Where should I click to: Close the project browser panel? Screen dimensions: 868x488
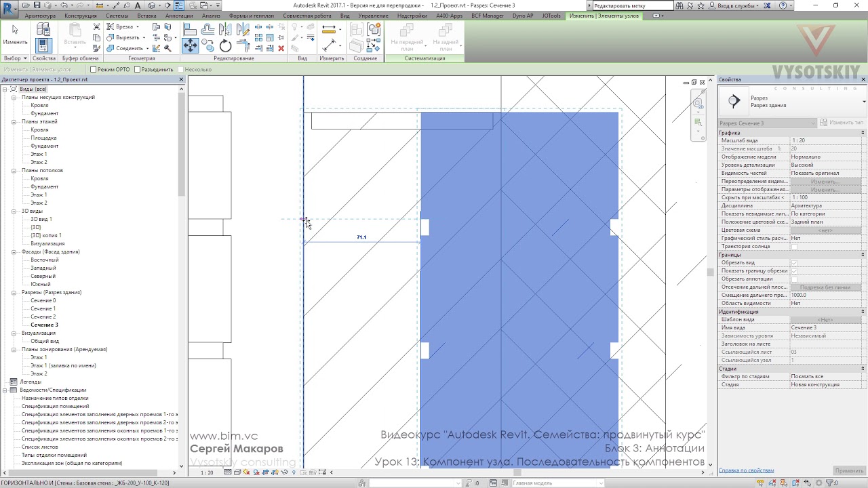[181, 79]
